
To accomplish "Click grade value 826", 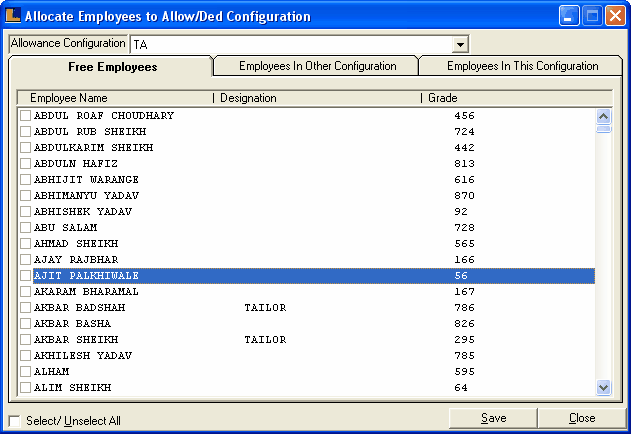I will [x=464, y=324].
